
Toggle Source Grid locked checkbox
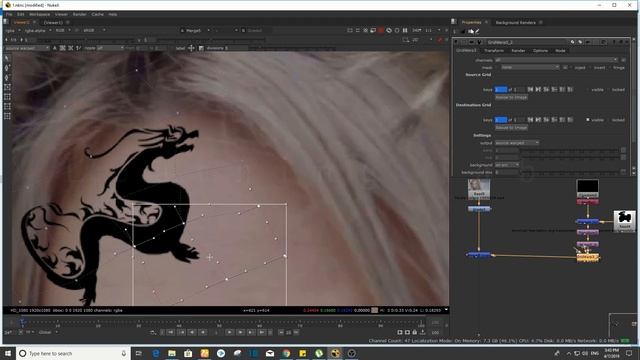(x=608, y=89)
